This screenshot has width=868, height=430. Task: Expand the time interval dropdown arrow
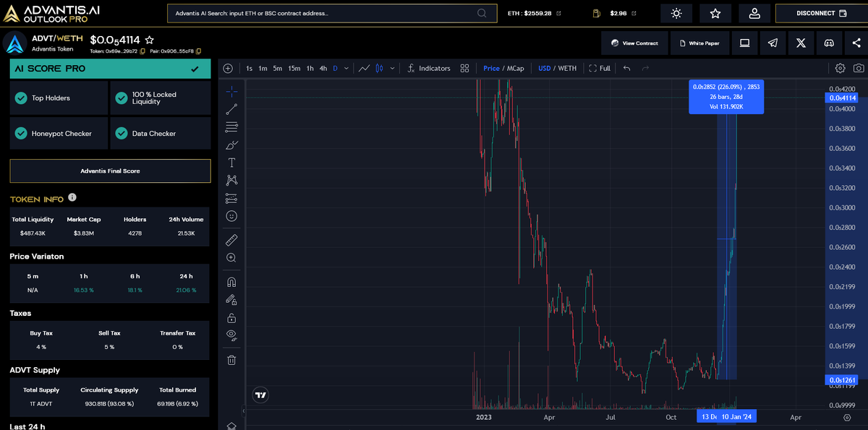point(346,69)
